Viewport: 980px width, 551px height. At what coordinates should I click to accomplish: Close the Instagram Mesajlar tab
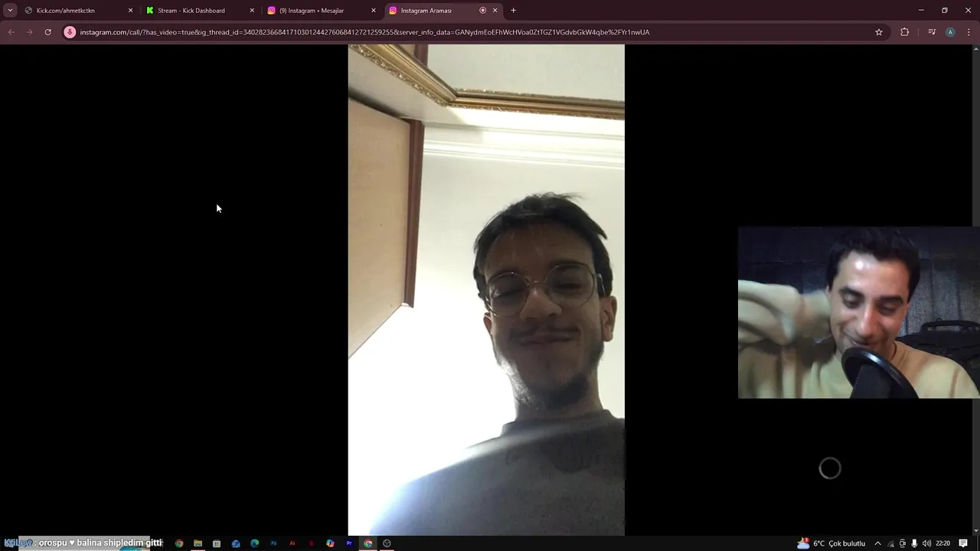tap(374, 11)
